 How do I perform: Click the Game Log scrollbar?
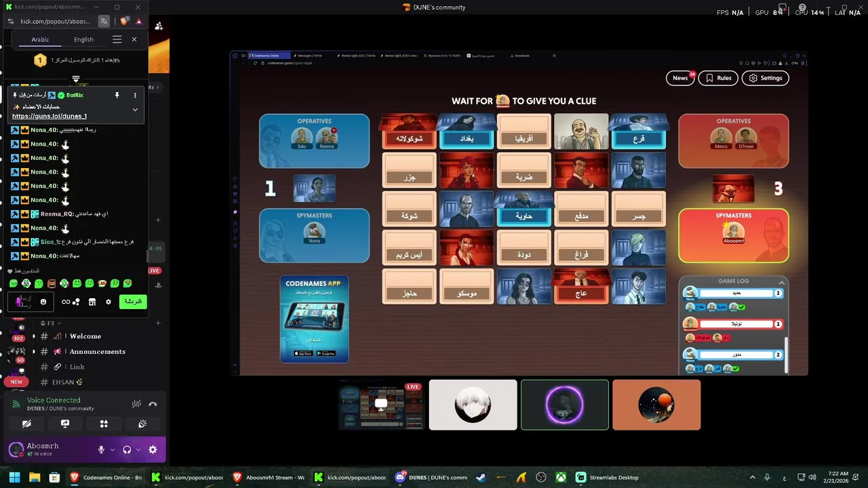pyautogui.click(x=787, y=355)
